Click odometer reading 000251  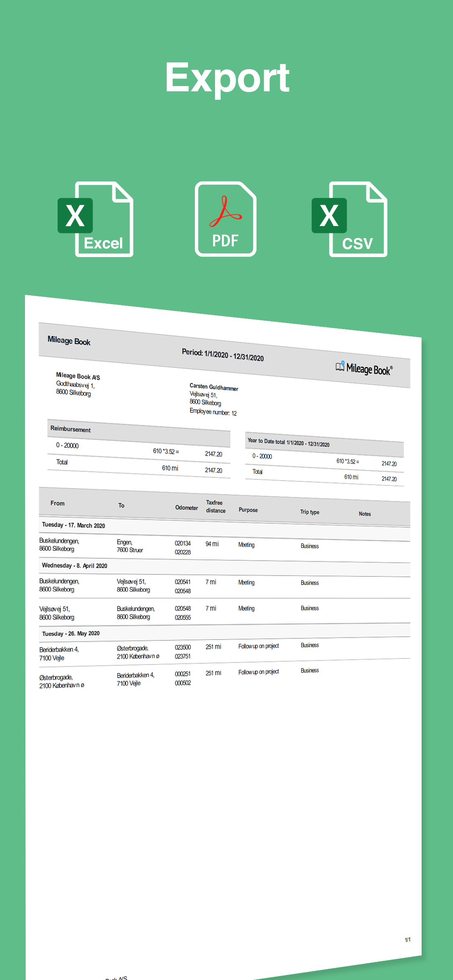click(x=182, y=673)
